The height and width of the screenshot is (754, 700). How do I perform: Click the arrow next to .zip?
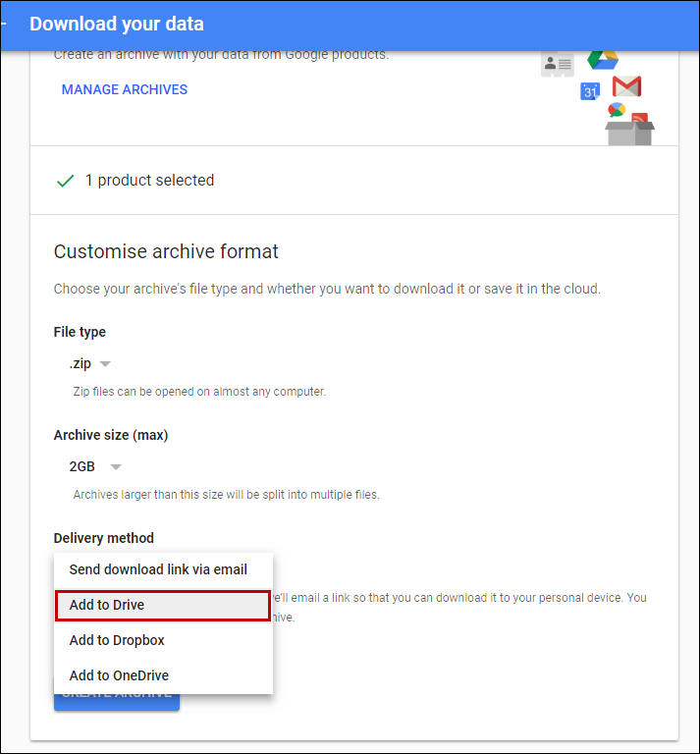106,364
